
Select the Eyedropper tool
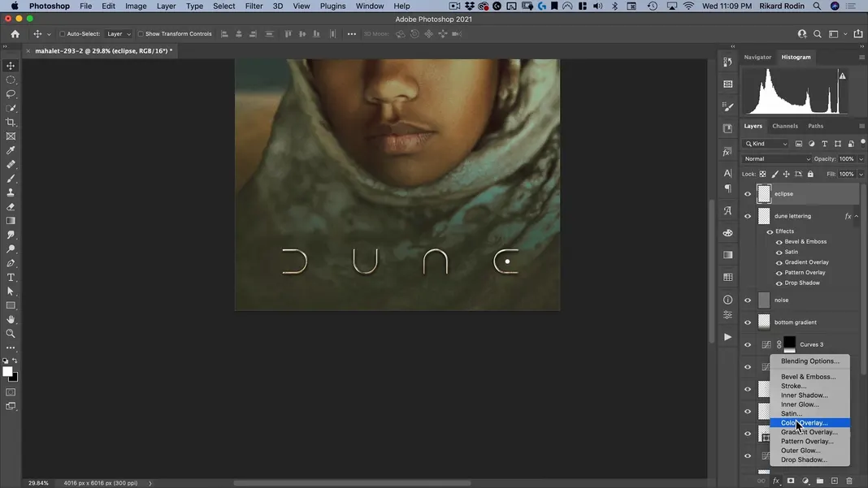11,150
